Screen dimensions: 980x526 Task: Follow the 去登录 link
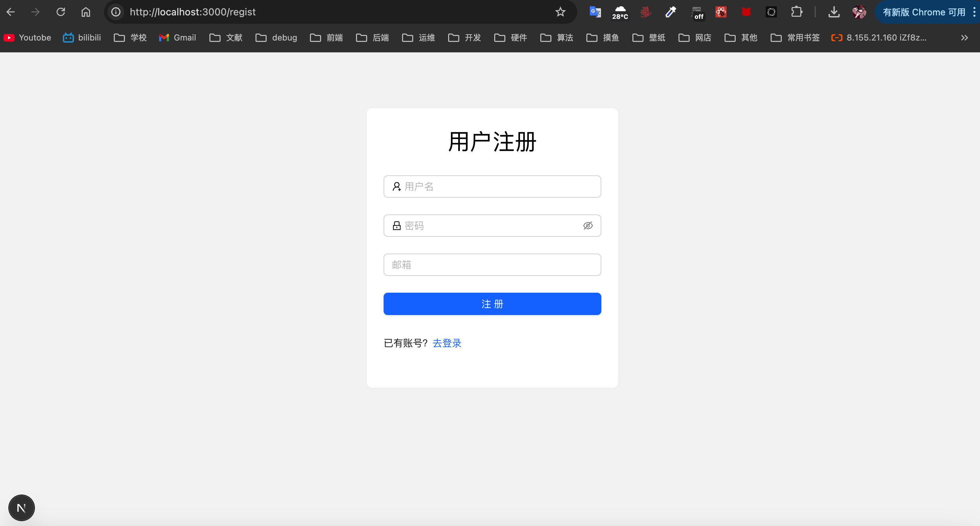[447, 343]
